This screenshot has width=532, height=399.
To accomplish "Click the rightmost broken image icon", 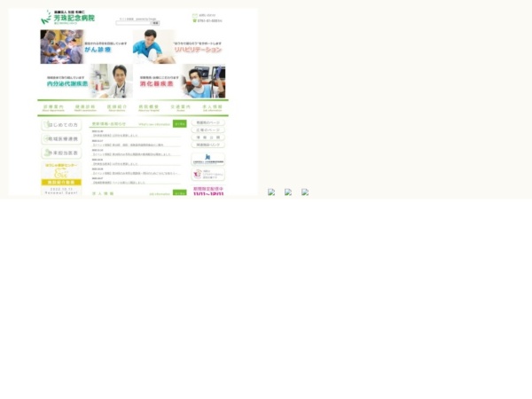I will click(305, 192).
